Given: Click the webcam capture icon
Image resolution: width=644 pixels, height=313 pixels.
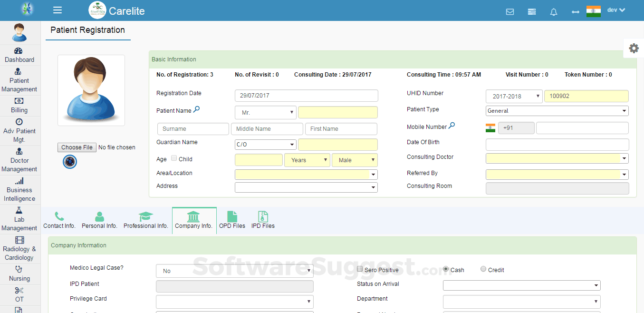Looking at the screenshot, I should tap(70, 162).
